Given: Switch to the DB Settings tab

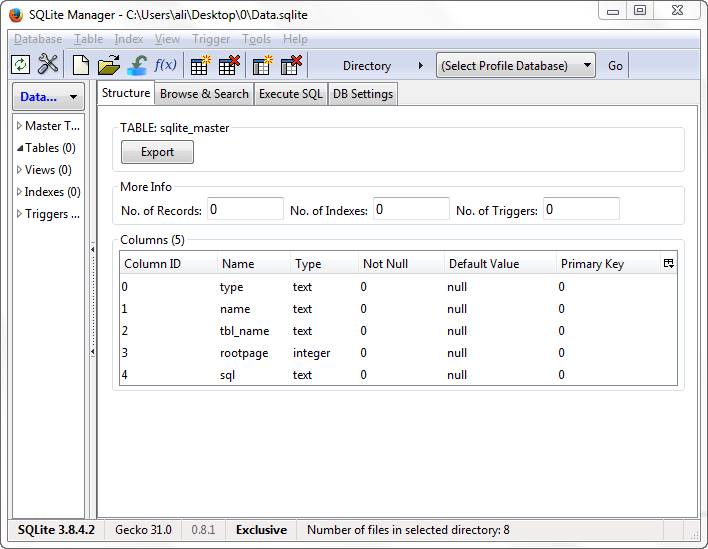Looking at the screenshot, I should click(x=363, y=94).
